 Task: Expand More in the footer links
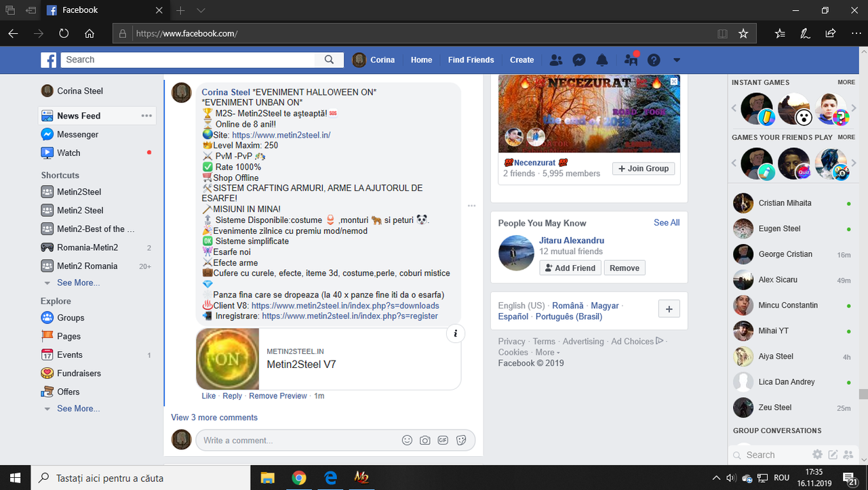(x=547, y=352)
